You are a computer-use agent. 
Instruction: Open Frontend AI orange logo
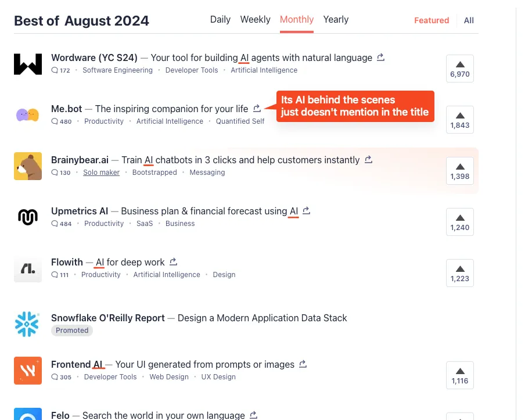tap(28, 371)
